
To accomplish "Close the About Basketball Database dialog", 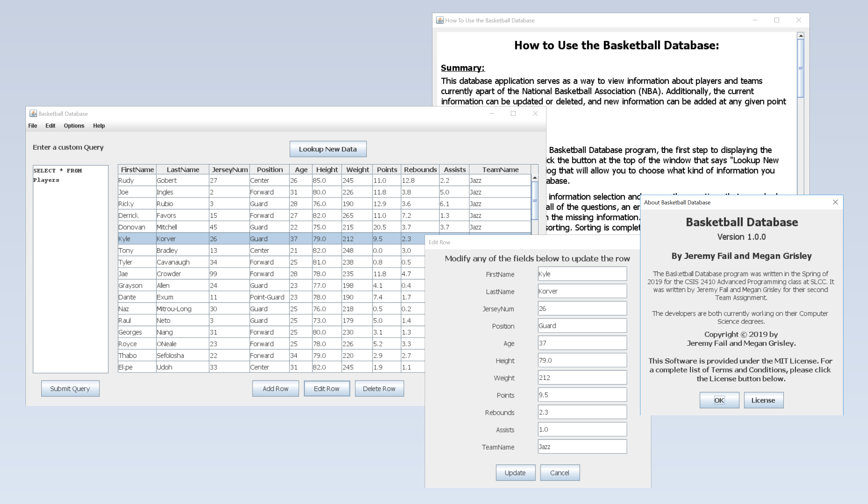I will pos(835,202).
